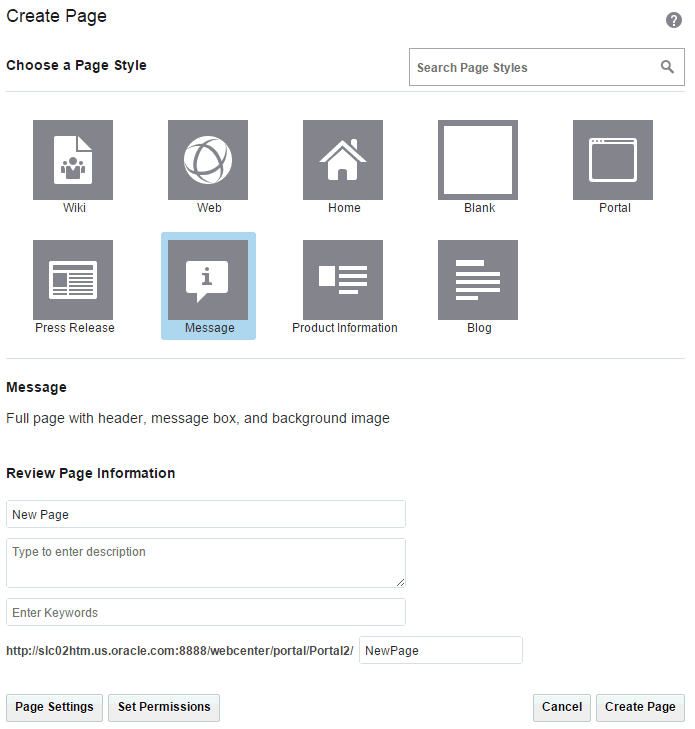The height and width of the screenshot is (729, 695).
Task: Click the description resize handle
Action: coord(400,583)
